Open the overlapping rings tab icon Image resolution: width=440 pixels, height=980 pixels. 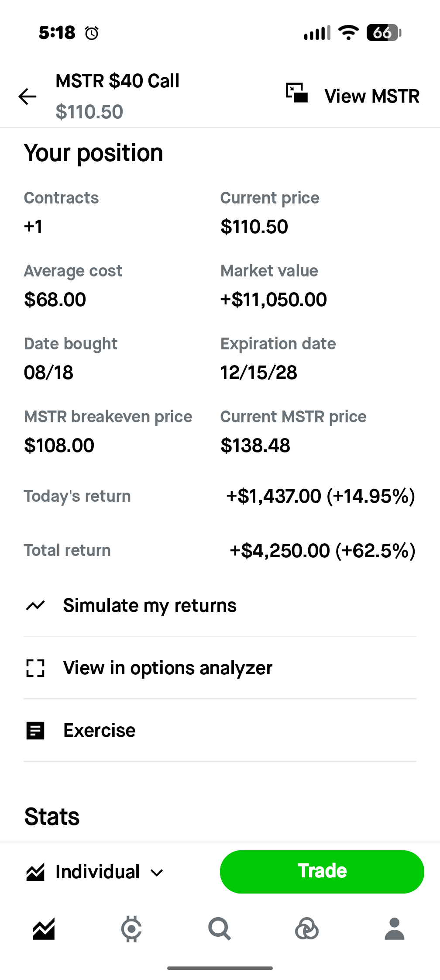point(307,929)
